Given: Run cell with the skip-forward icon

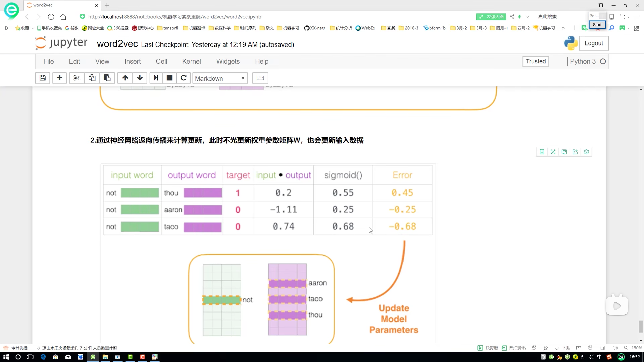Looking at the screenshot, I should [156, 78].
